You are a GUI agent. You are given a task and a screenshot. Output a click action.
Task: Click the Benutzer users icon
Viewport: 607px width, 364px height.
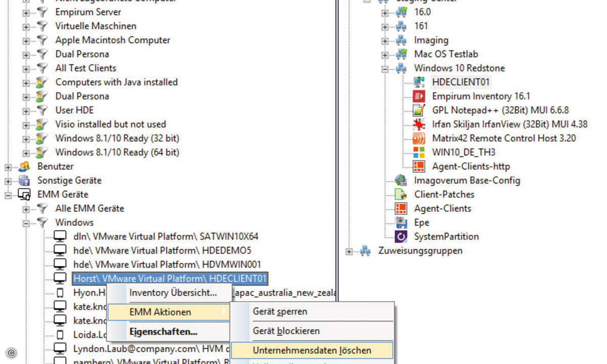pos(24,166)
